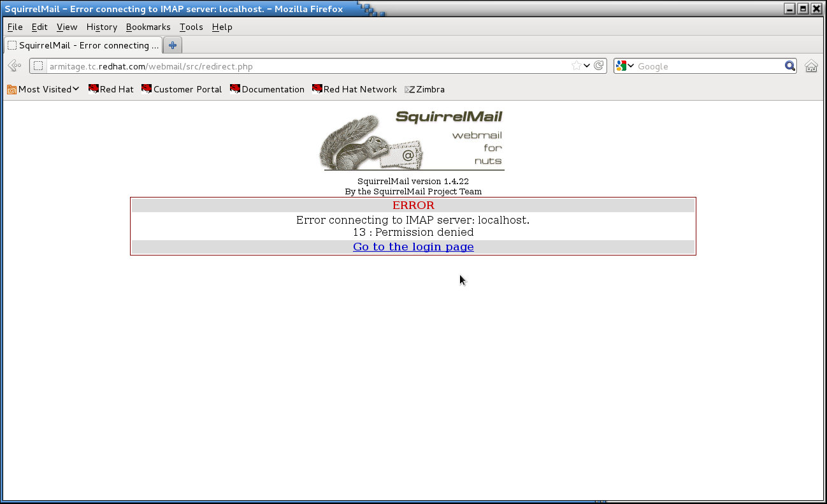827x504 pixels.
Task: Click 'Error connecting to IMAP server: localhost.' text
Action: click(413, 220)
